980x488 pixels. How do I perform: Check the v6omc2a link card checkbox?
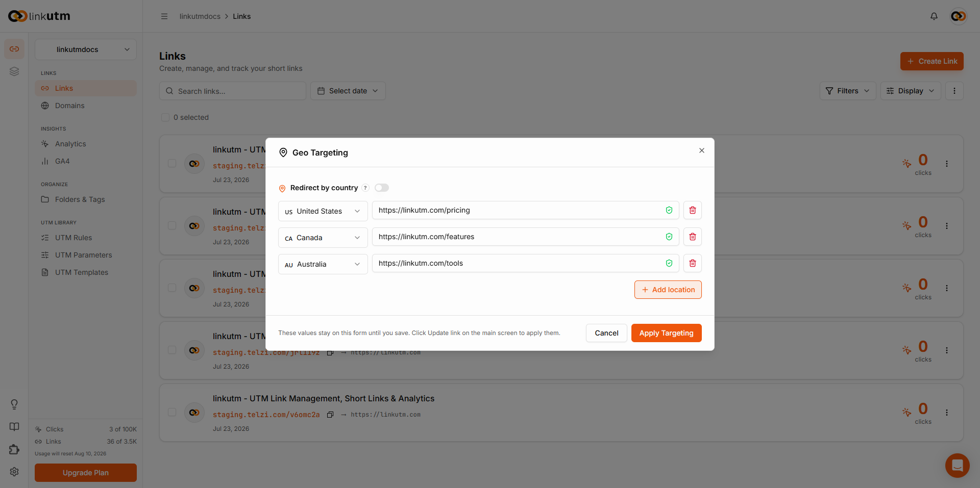tap(172, 412)
